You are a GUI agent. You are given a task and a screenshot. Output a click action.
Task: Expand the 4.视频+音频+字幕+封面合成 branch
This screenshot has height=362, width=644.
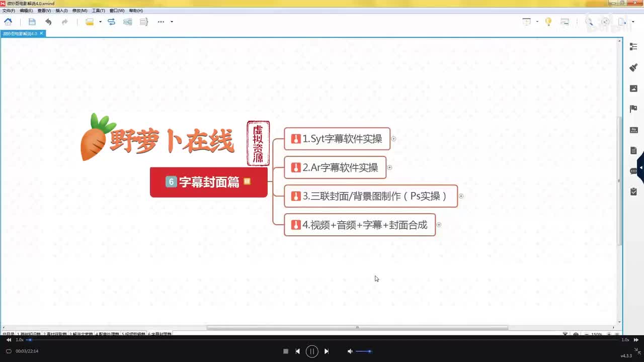tap(439, 225)
